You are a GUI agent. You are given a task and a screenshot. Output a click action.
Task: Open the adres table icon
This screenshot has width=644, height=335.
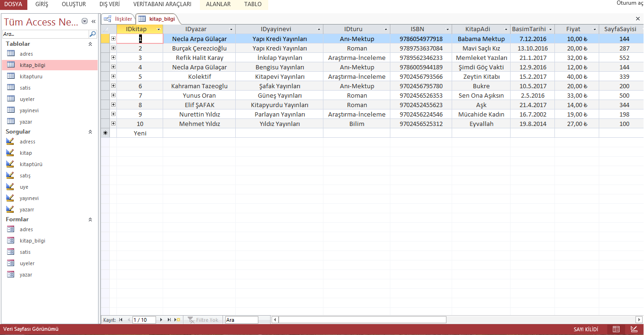[x=11, y=54]
